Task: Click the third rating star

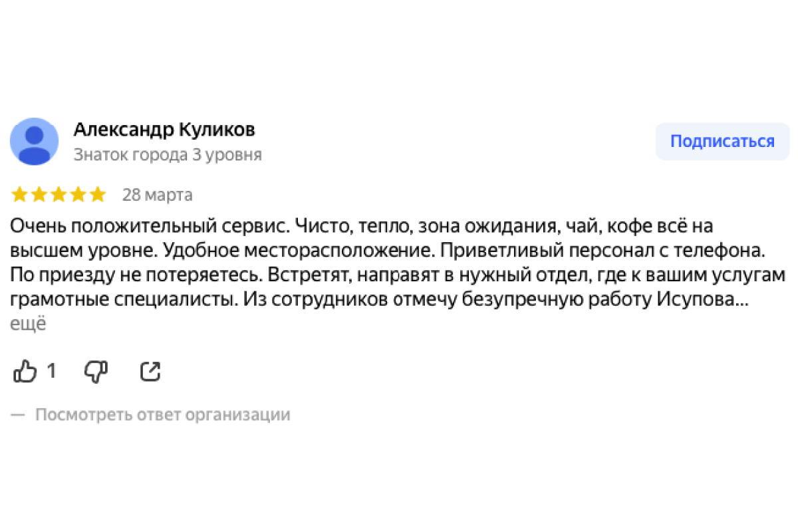Action: (59, 195)
